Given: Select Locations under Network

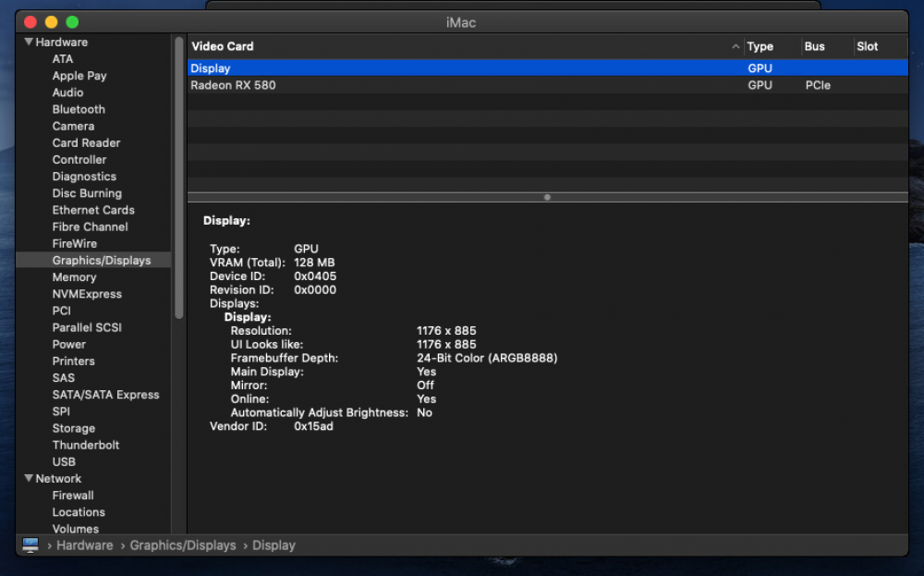Looking at the screenshot, I should (79, 512).
